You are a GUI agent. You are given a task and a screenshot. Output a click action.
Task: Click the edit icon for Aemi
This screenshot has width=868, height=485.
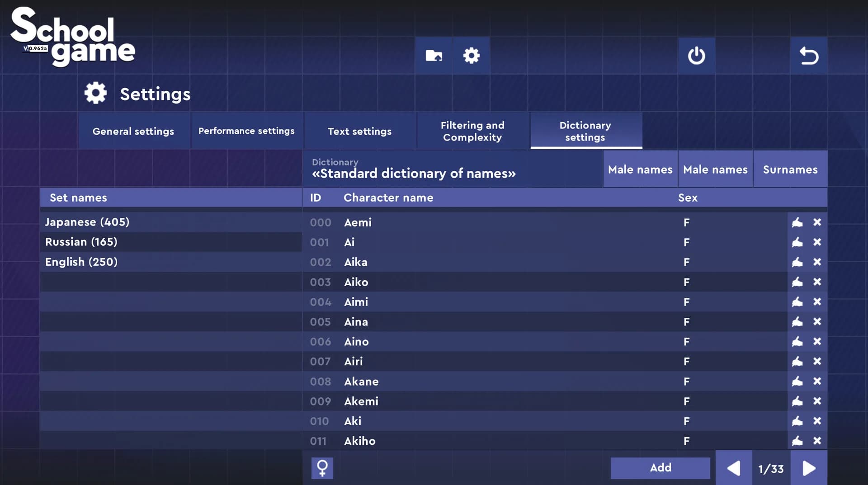coord(797,222)
